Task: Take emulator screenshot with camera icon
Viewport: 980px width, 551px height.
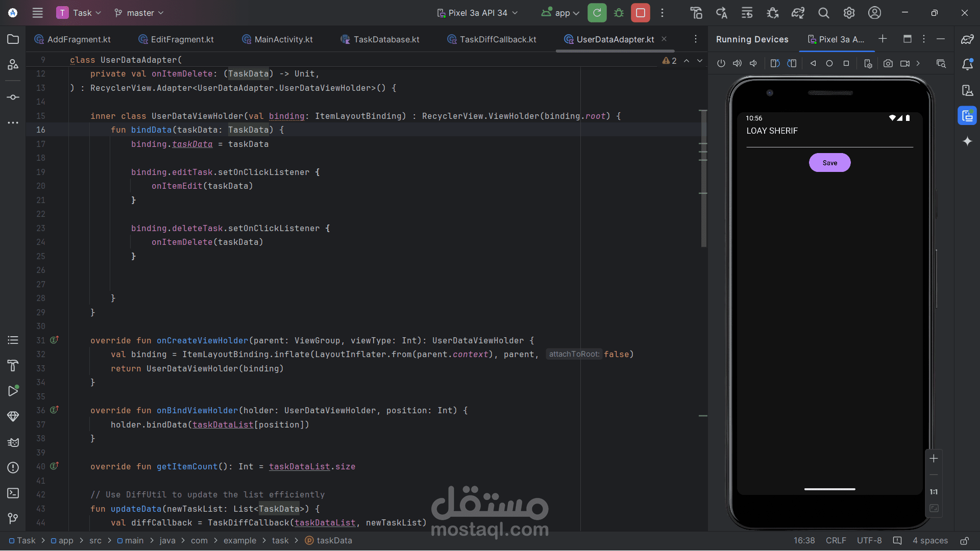Action: (x=888, y=63)
